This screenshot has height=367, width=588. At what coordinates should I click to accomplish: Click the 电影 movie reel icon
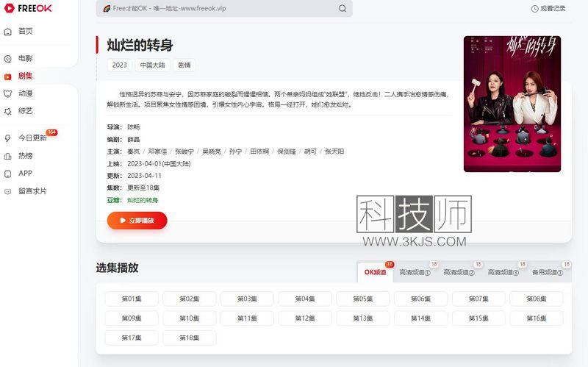(8, 59)
